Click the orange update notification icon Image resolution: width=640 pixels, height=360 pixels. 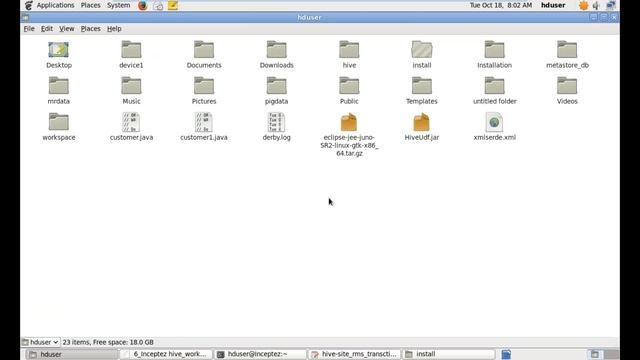584,5
